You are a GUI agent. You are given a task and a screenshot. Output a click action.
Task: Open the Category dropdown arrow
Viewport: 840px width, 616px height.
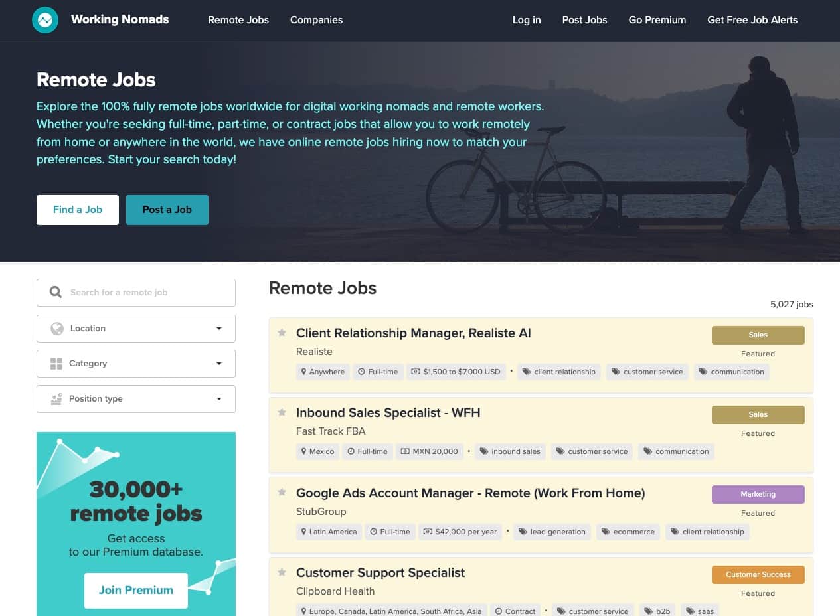click(x=219, y=364)
